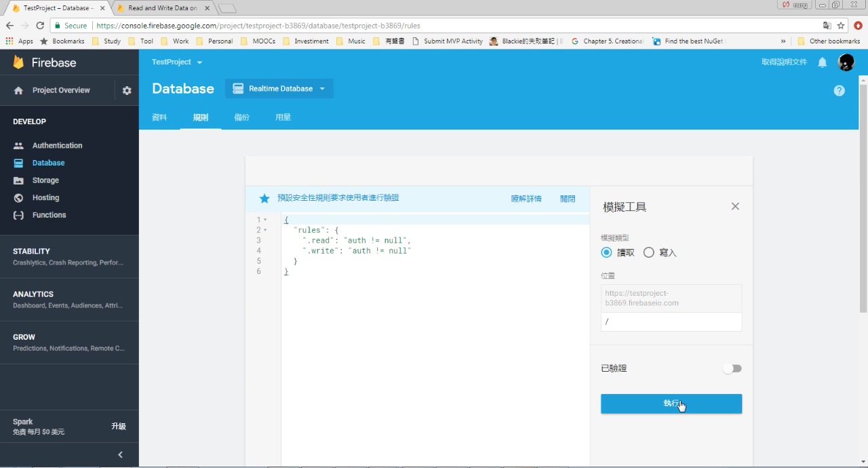Image resolution: width=868 pixels, height=468 pixels.
Task: Expand the GROW section
Action: click(x=69, y=343)
